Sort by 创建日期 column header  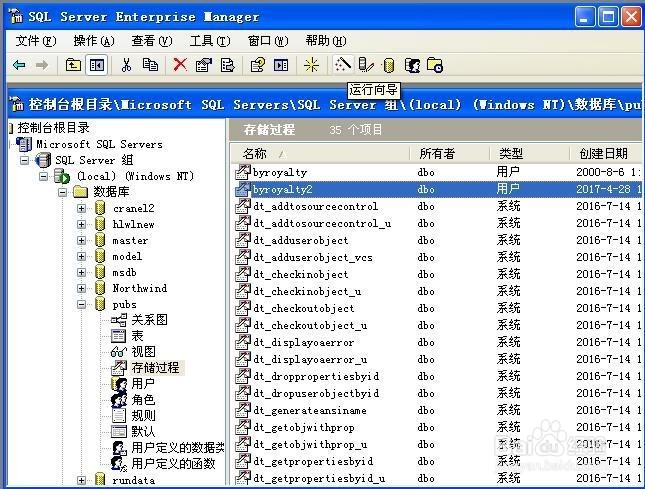click(x=606, y=154)
